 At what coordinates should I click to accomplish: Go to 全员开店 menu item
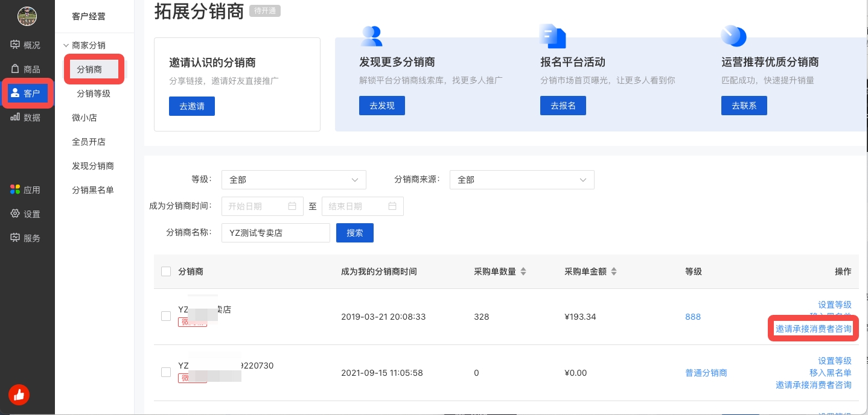pyautogui.click(x=89, y=142)
